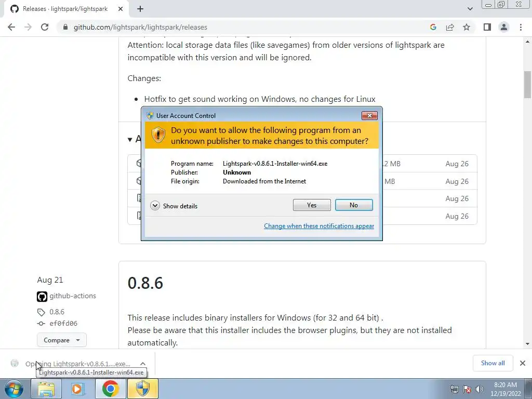Click Yes in User Account Control dialog

pos(312,205)
